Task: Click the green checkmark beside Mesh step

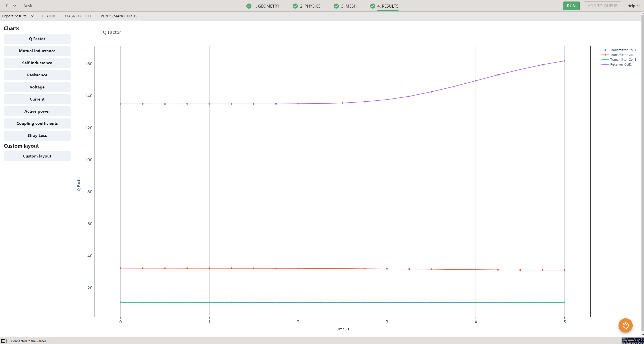Action: pos(336,6)
